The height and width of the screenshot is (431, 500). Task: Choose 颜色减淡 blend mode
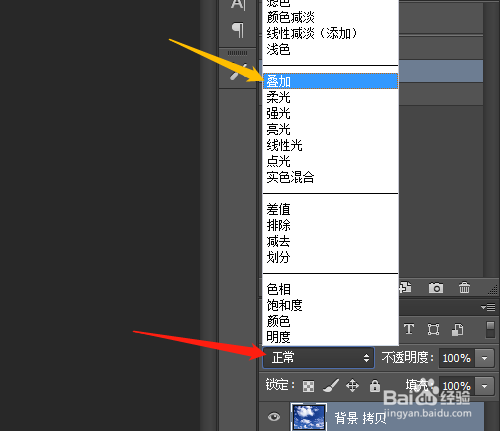point(331,17)
